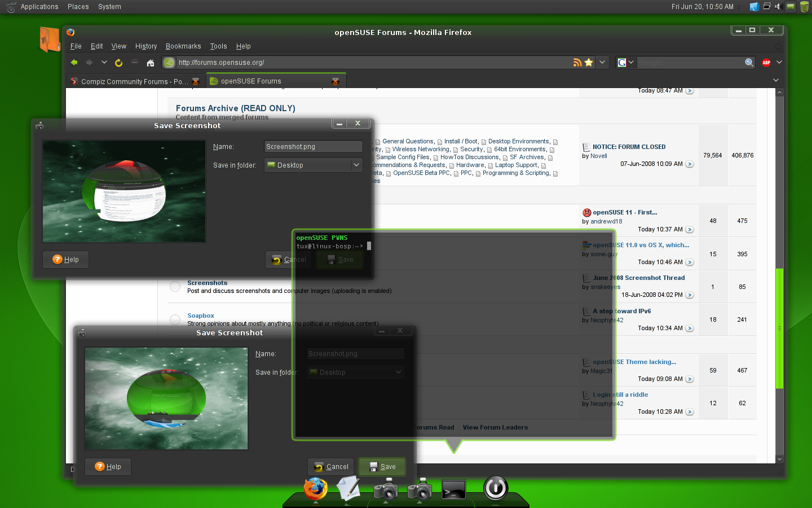812x508 pixels.
Task: Click the stop loading icon in Firefox
Action: point(134,62)
